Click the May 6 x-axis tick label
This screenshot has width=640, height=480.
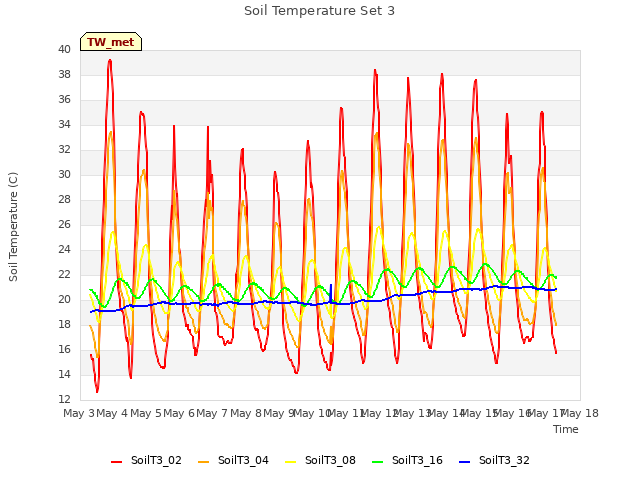(179, 413)
